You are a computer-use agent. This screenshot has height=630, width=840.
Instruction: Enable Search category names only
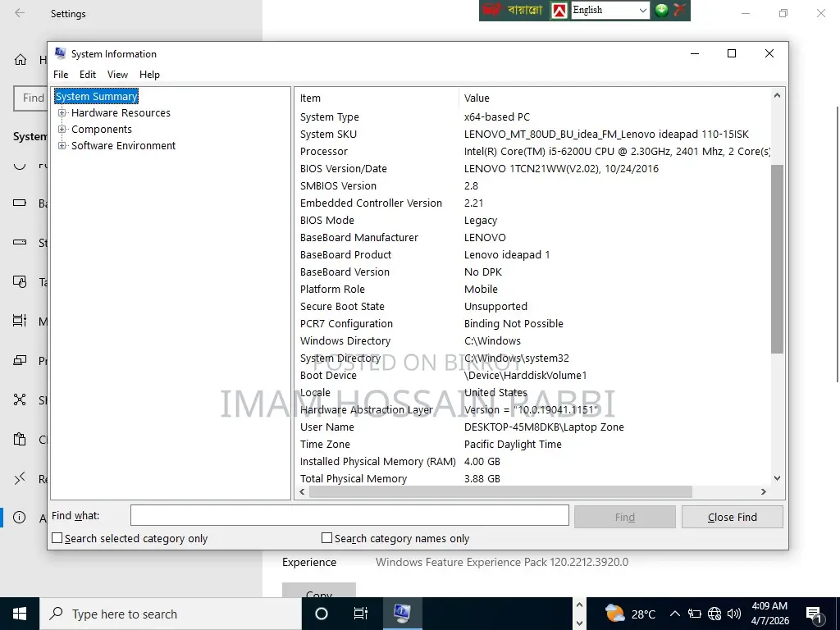click(326, 538)
